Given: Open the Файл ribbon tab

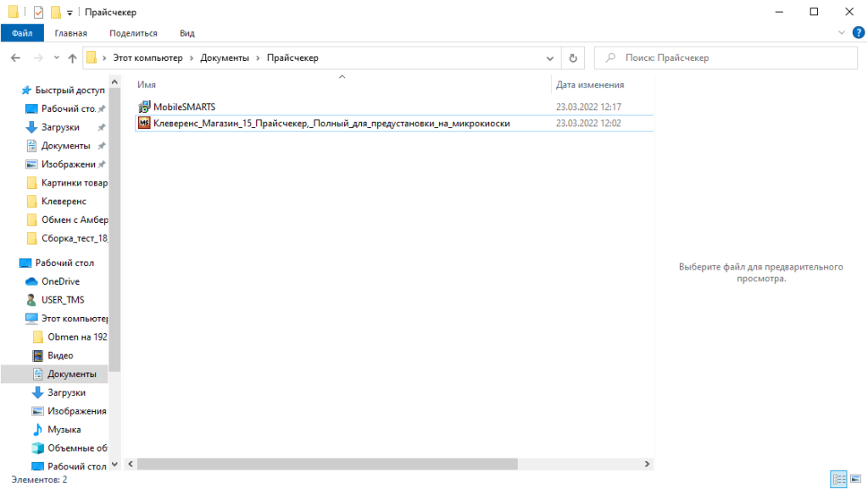Looking at the screenshot, I should click(22, 33).
